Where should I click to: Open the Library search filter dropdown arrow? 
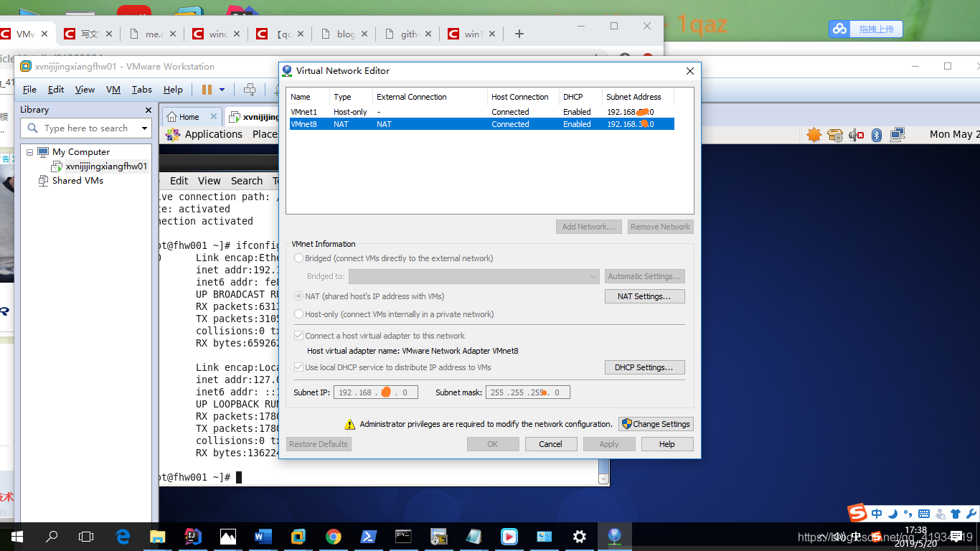coord(144,128)
